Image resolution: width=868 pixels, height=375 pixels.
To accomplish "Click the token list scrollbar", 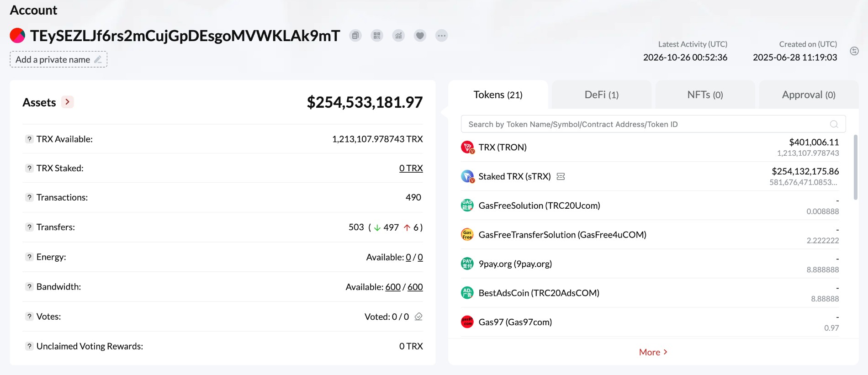I will click(x=855, y=167).
